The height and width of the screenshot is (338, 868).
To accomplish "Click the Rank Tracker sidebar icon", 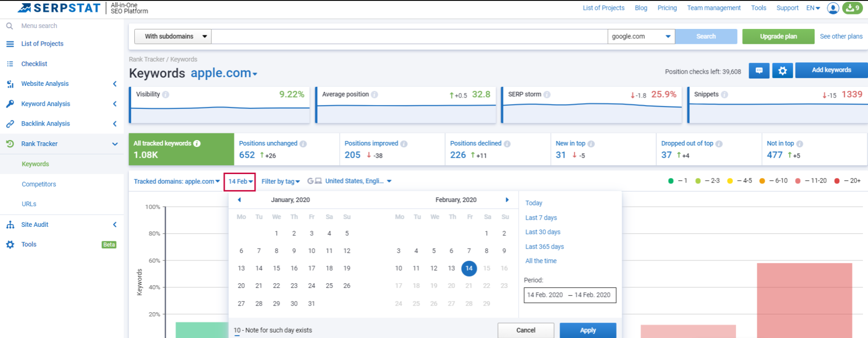I will tap(10, 144).
